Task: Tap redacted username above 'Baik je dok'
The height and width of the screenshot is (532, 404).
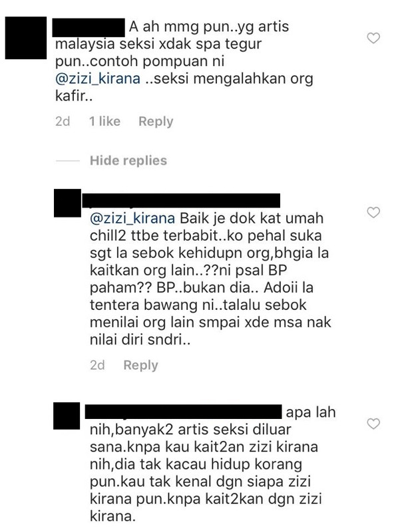Action: tap(181, 200)
